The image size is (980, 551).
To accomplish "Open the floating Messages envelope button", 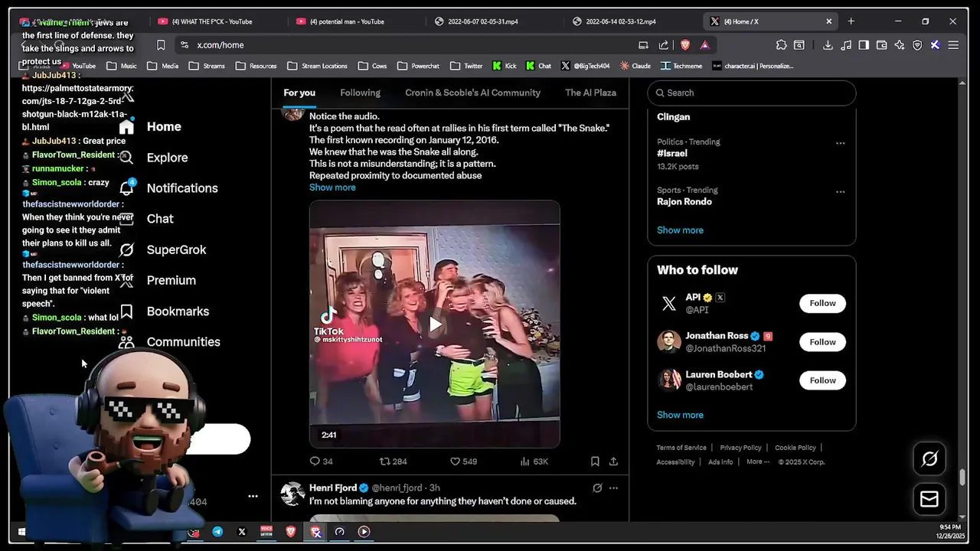I will pyautogui.click(x=929, y=499).
